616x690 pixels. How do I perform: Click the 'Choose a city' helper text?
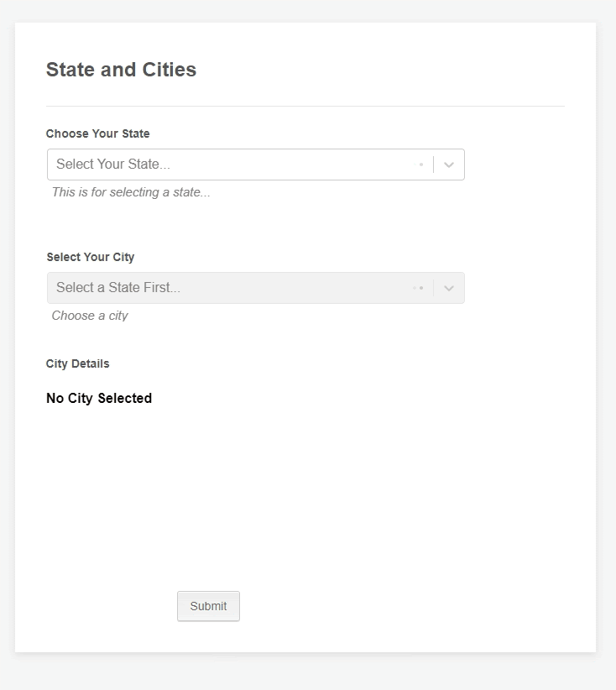(90, 316)
